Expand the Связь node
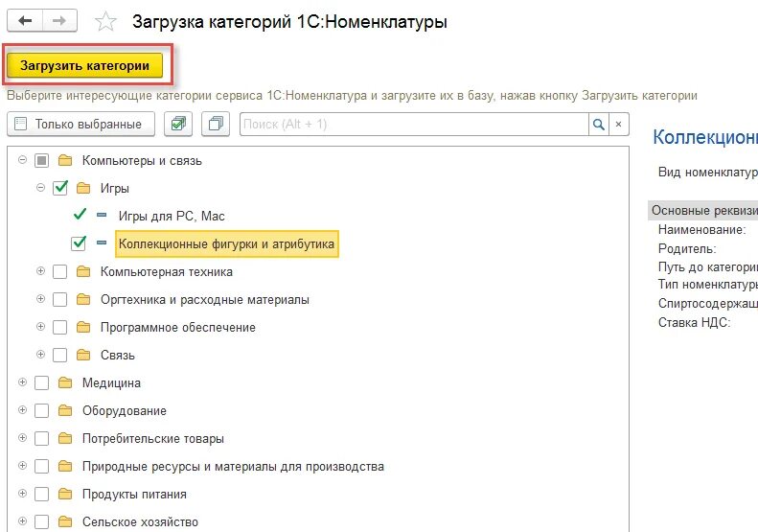The width and height of the screenshot is (758, 532). click(x=40, y=355)
